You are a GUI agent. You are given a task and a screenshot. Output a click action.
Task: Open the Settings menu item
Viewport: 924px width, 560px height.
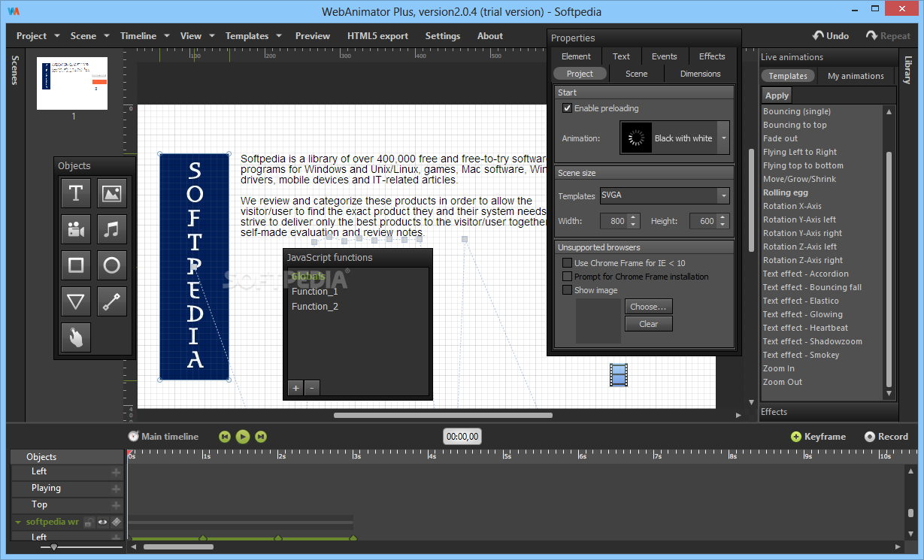pyautogui.click(x=443, y=35)
